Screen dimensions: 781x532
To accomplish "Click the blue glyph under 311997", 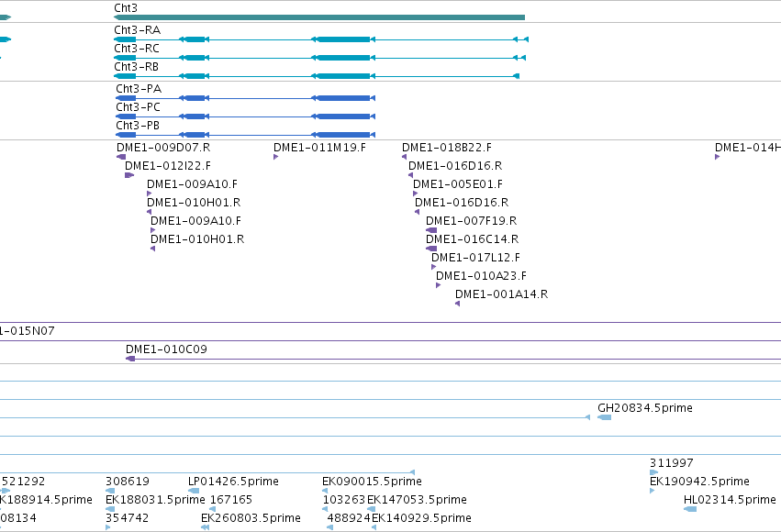I will [x=654, y=472].
